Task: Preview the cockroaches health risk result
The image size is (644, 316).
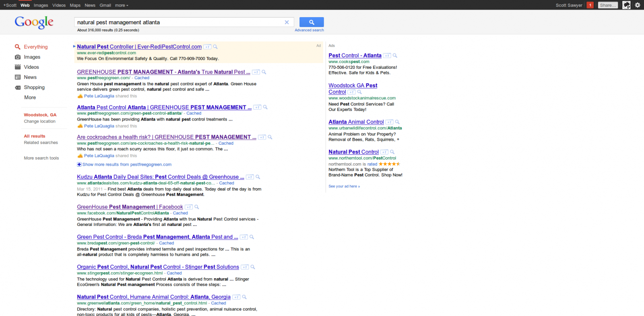Action: 270,137
